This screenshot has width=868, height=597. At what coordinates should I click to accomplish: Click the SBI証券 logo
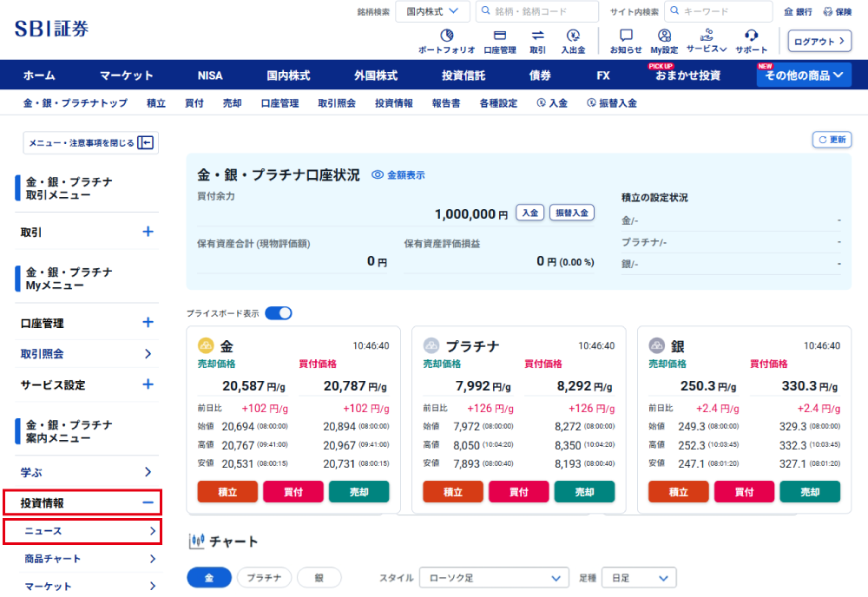pos(52,28)
